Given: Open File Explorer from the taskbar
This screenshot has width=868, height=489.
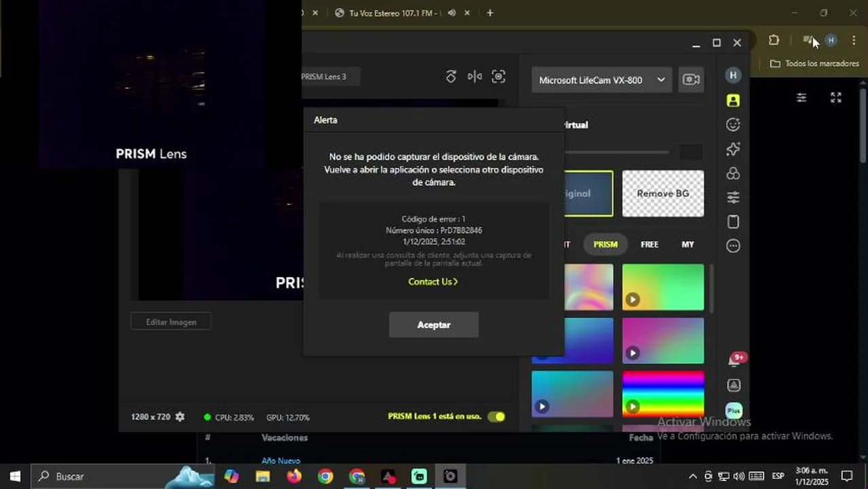Looking at the screenshot, I should coord(263,476).
